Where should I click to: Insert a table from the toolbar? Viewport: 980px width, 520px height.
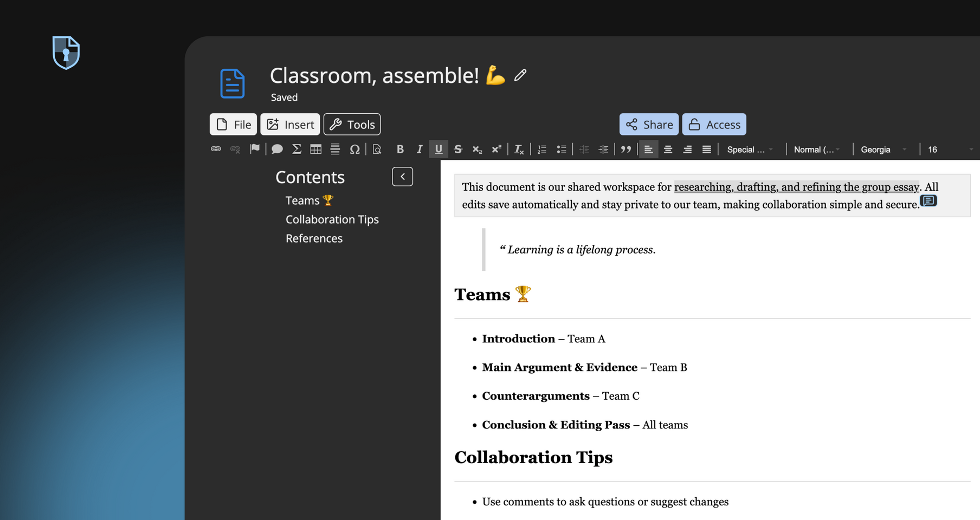(315, 149)
